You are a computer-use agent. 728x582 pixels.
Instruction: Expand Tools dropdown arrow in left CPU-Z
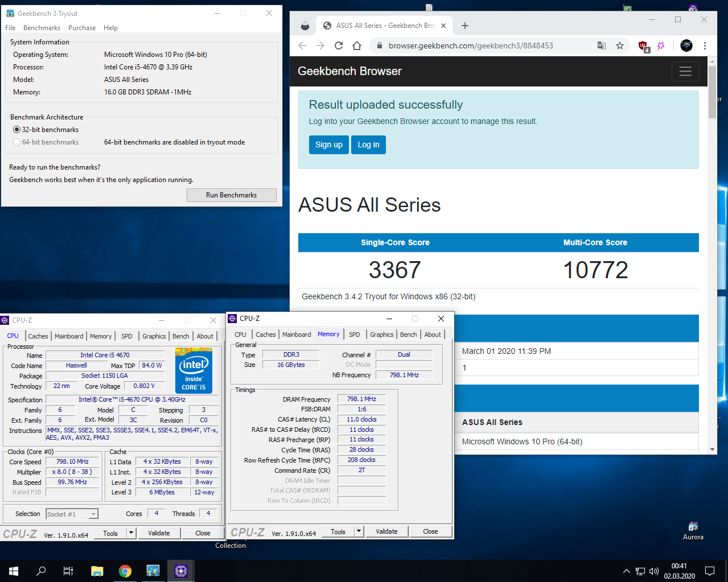(x=131, y=533)
